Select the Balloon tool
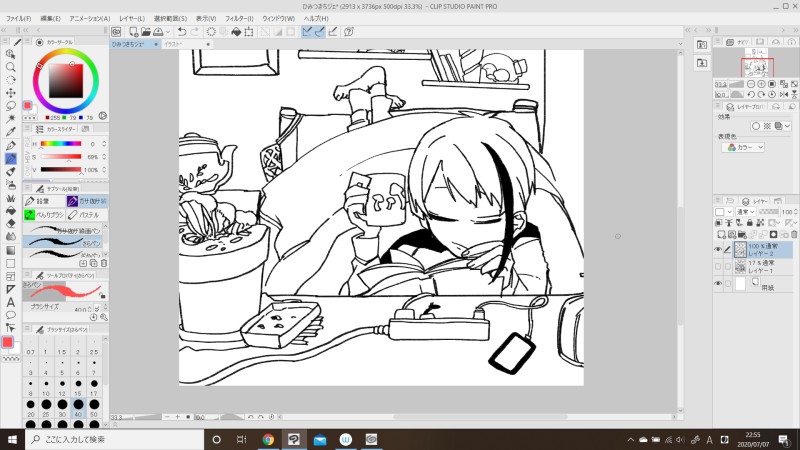The width and height of the screenshot is (800, 450). (x=11, y=315)
